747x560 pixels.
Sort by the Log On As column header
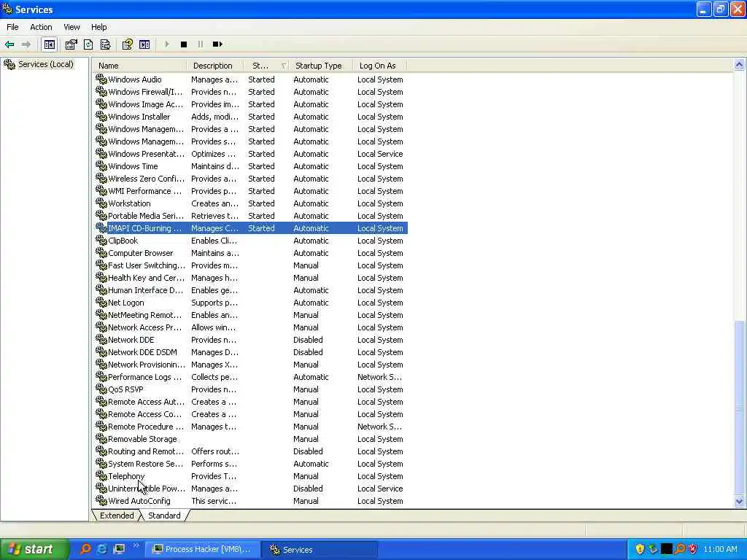(x=379, y=66)
